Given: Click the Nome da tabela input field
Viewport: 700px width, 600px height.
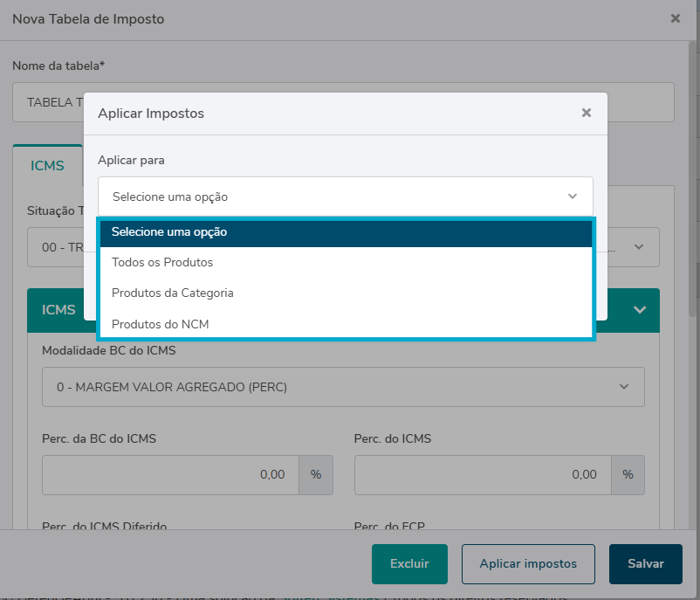Looking at the screenshot, I should click(52, 102).
